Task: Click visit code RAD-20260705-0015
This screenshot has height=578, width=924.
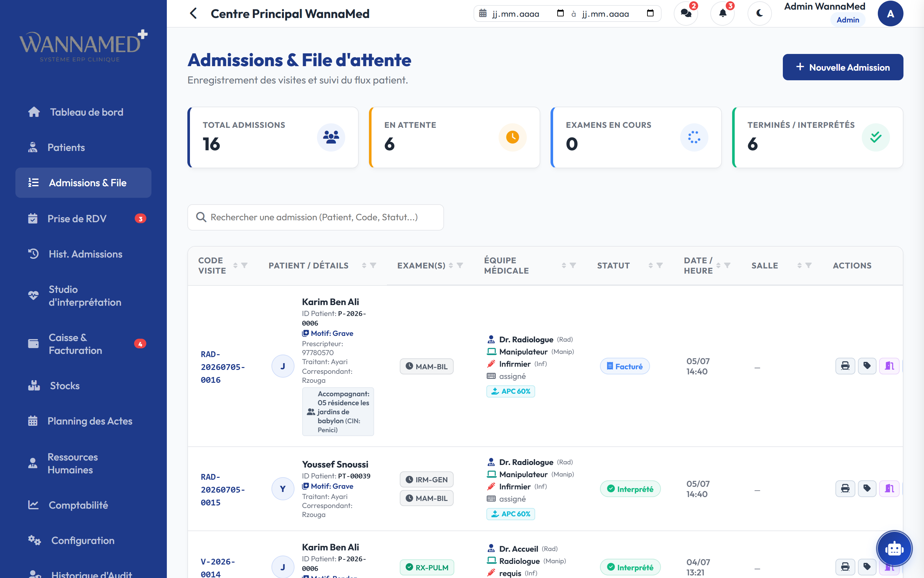Action: click(x=223, y=490)
